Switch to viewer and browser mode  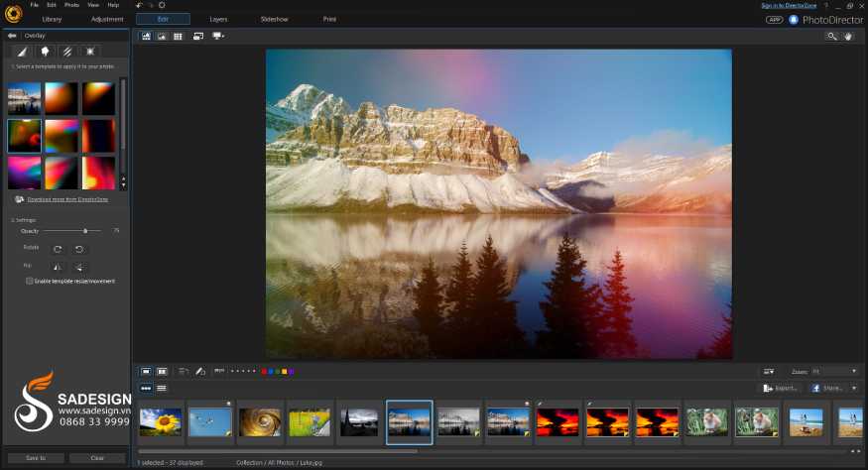pyautogui.click(x=146, y=36)
